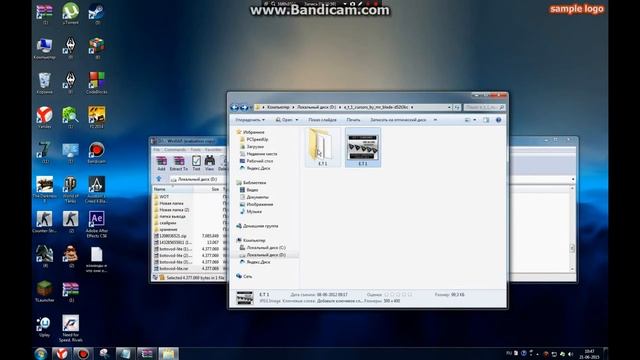640x360 pixels.
Task: Click 'Показ слайдов' in Explorer toolbar
Action: click(322, 120)
